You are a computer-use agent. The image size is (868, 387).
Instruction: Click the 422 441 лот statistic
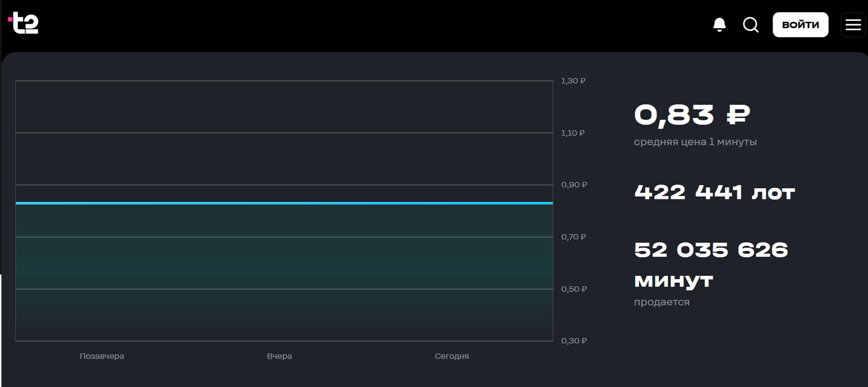click(714, 192)
